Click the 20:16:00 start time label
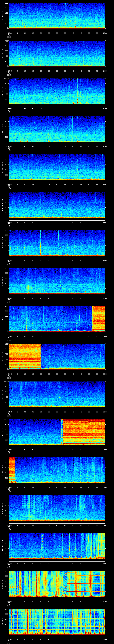114x644 pixels. coord(9,184)
